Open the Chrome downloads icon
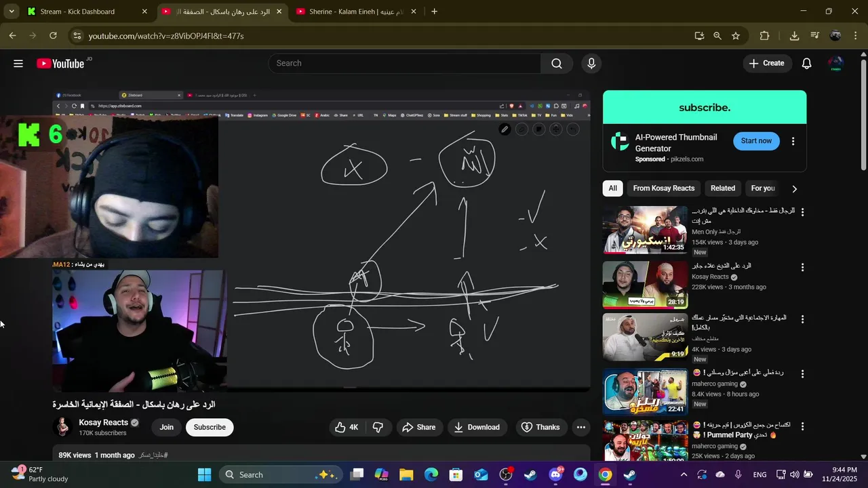 (x=794, y=35)
